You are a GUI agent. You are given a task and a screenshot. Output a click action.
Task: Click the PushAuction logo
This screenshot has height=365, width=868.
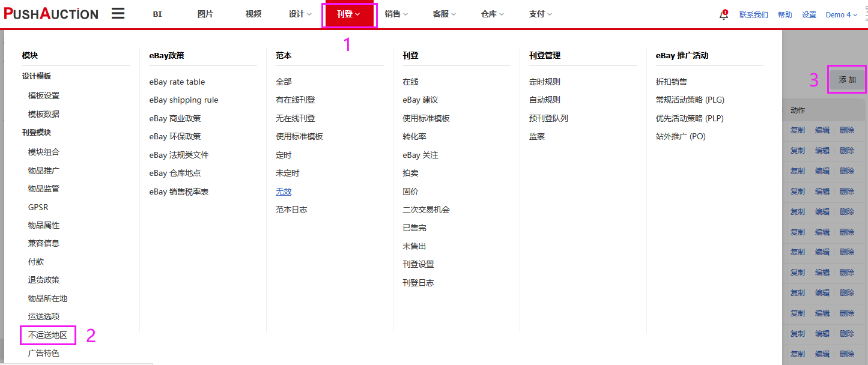(50, 14)
